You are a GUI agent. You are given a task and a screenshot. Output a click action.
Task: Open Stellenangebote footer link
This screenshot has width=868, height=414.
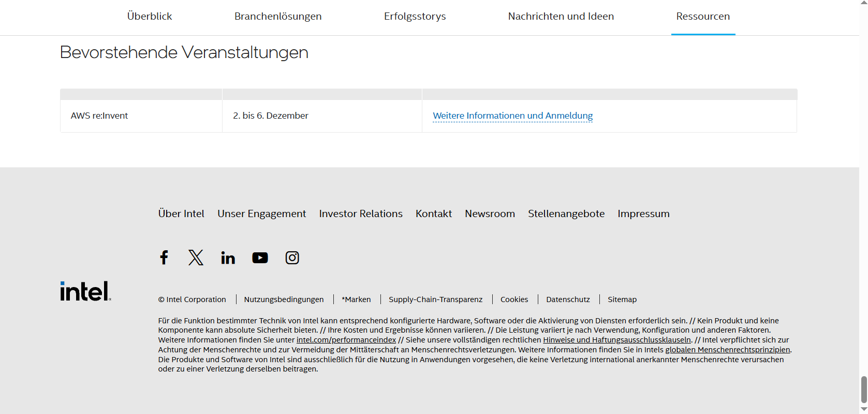pyautogui.click(x=566, y=213)
